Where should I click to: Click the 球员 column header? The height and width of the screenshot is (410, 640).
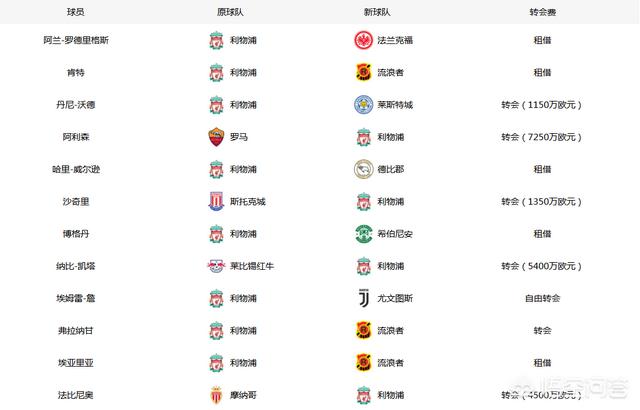coord(76,12)
